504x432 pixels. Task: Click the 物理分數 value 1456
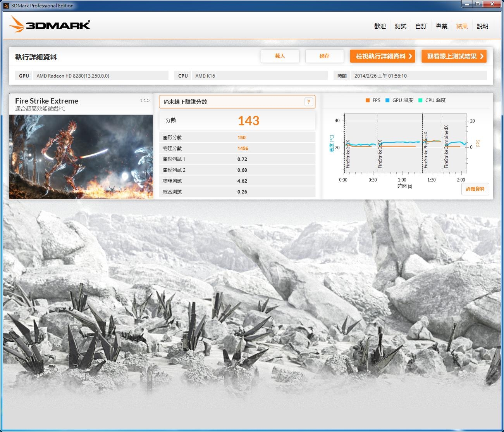(x=243, y=149)
